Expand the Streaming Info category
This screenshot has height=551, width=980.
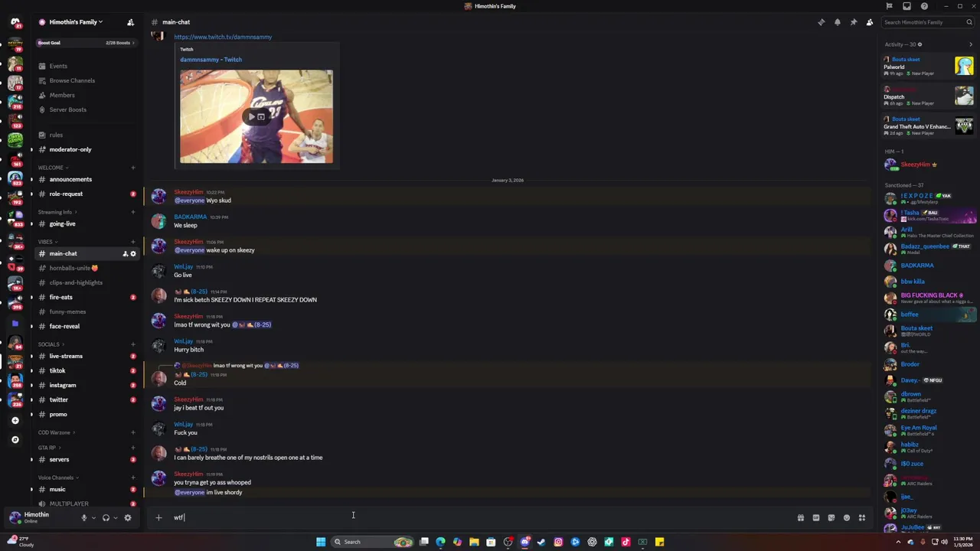click(58, 212)
